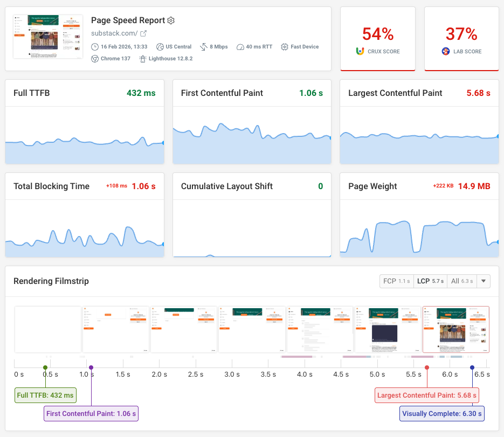Open the substack.com link
This screenshot has height=437, width=504.
[114, 32]
